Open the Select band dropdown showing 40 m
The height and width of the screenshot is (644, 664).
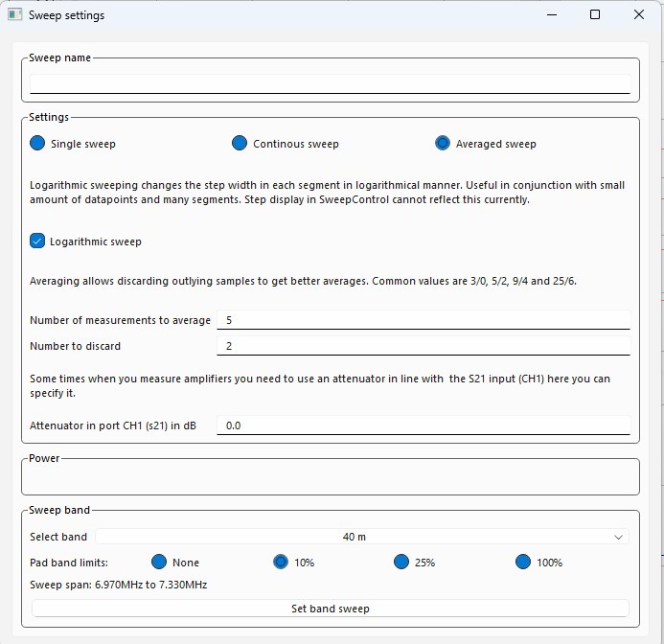[355, 537]
